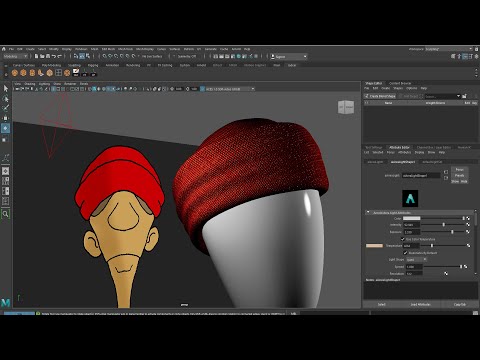The height and width of the screenshot is (360, 480).
Task: Toggle the Illuminates By Default checkbox
Action: [x=406, y=253]
